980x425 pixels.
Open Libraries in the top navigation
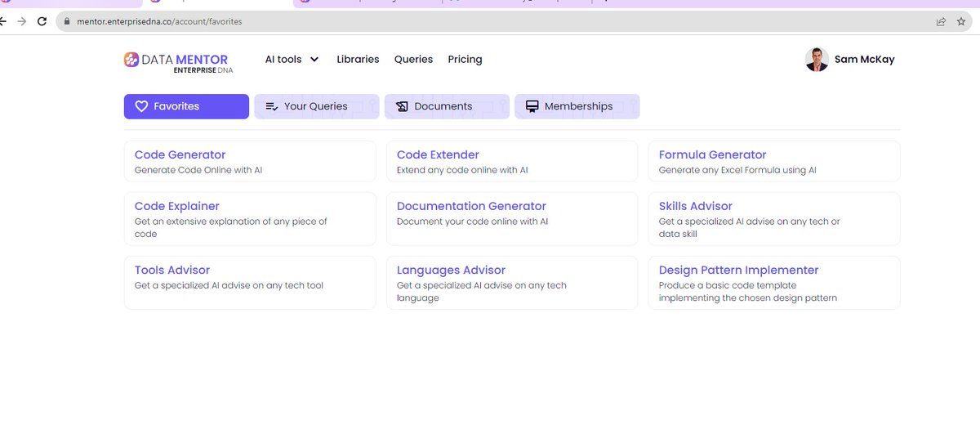click(x=358, y=59)
